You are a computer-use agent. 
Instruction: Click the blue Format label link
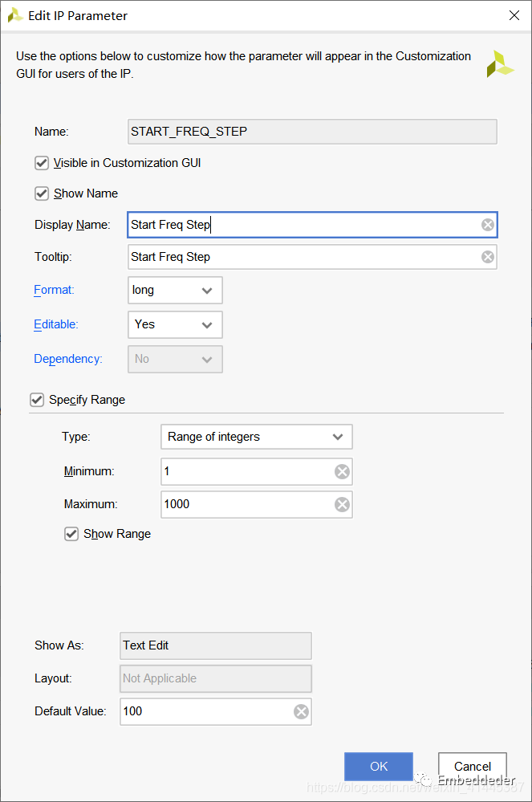[54, 290]
